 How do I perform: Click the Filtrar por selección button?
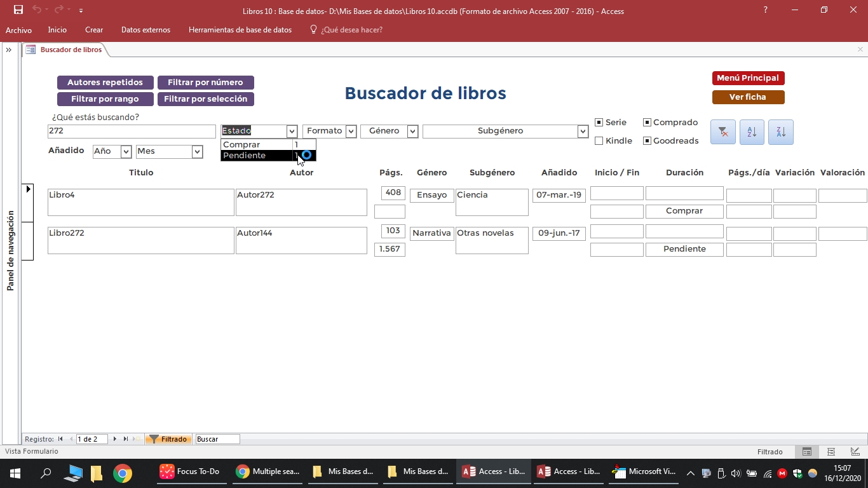(x=205, y=99)
